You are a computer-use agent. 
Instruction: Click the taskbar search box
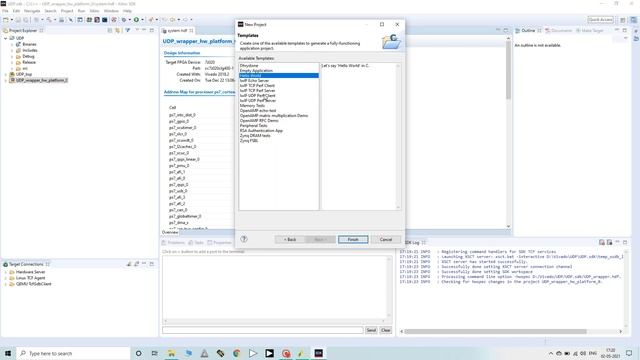(73, 353)
